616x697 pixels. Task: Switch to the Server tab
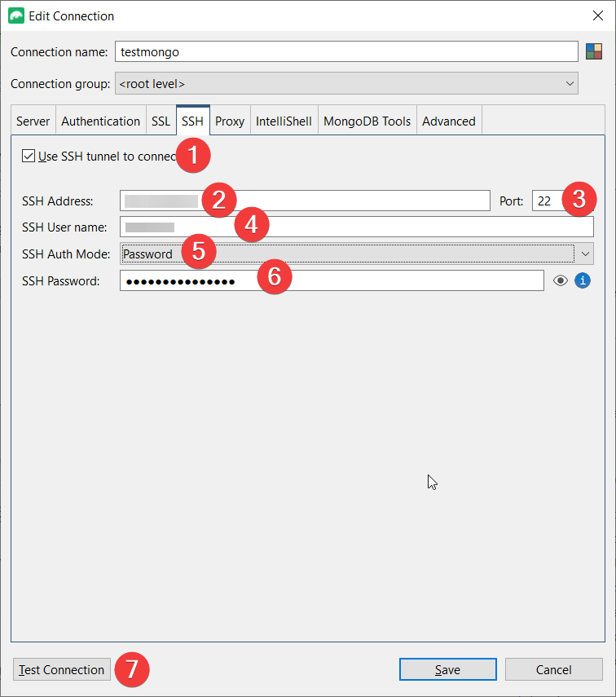(33, 121)
